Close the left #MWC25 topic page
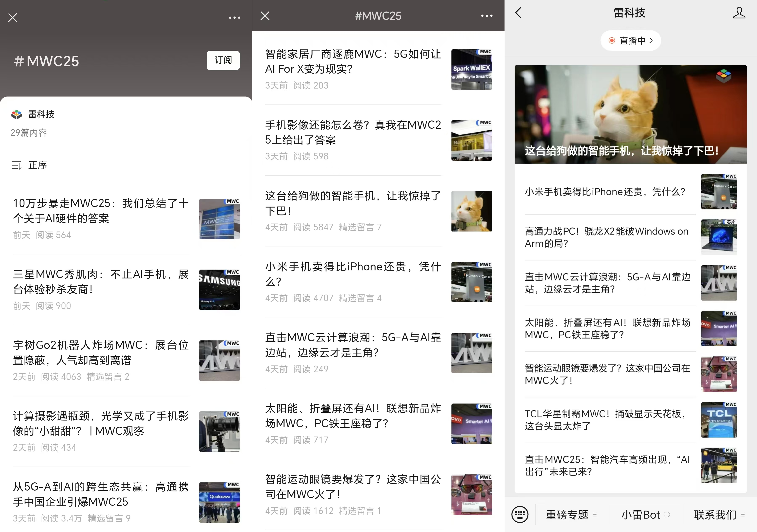Screen dimensions: 757x532 click(x=13, y=17)
